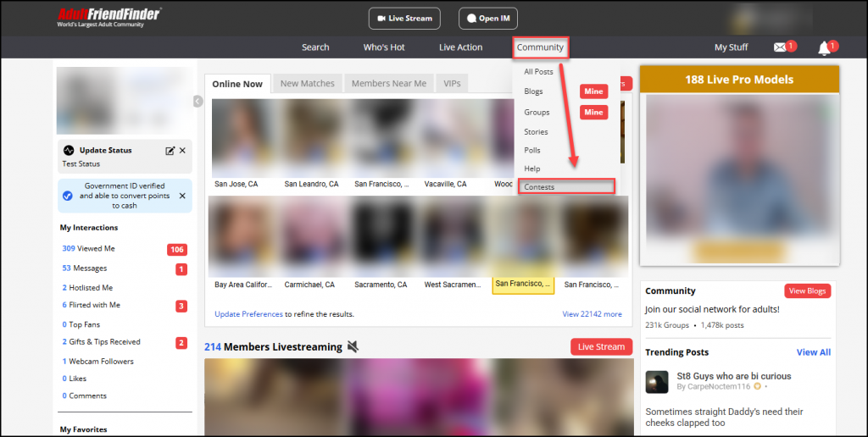Select Groups in Community dropdown
This screenshot has height=437, width=868.
pos(537,113)
